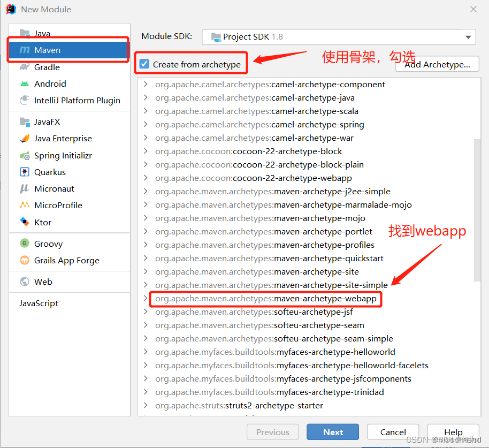Select the Ktor module type
Screen dimensions: 489x448
tap(69, 222)
